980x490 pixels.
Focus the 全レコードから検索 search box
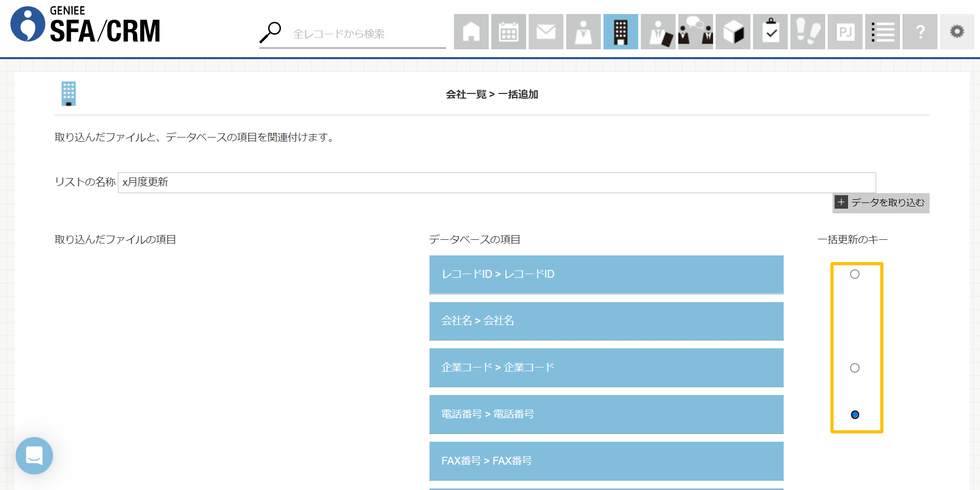click(x=366, y=34)
